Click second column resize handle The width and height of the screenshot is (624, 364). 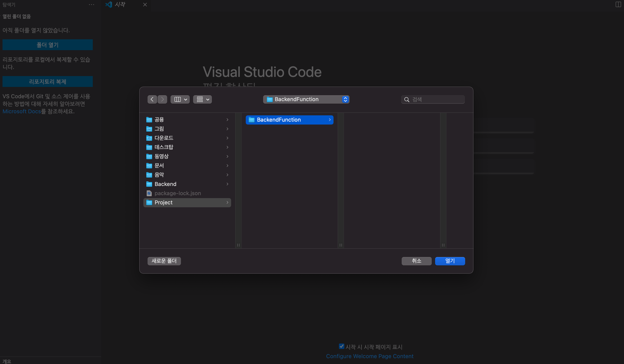pyautogui.click(x=341, y=245)
